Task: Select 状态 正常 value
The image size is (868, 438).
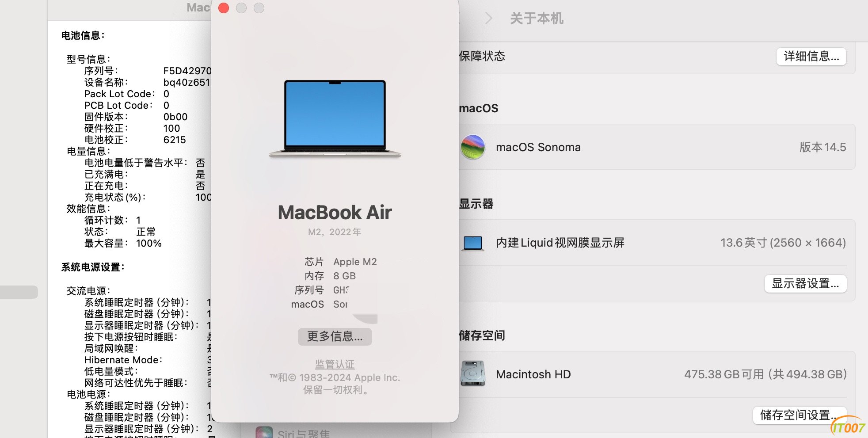Action: (146, 232)
